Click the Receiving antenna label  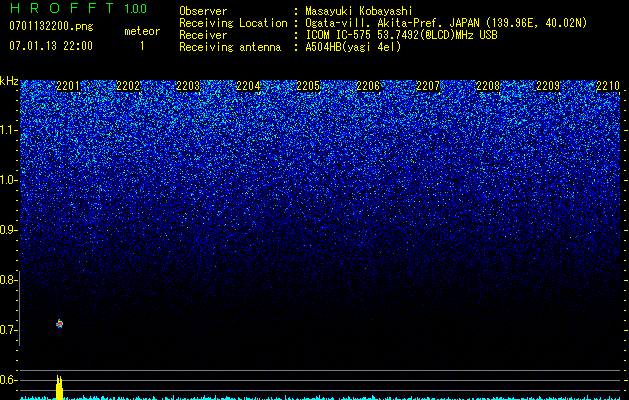point(230,47)
